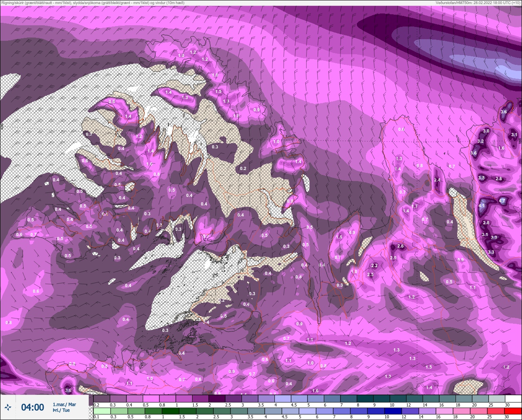Pick rain scale swatch between 1 and 1.5
The height and width of the screenshot is (420, 522).
[x=170, y=411]
